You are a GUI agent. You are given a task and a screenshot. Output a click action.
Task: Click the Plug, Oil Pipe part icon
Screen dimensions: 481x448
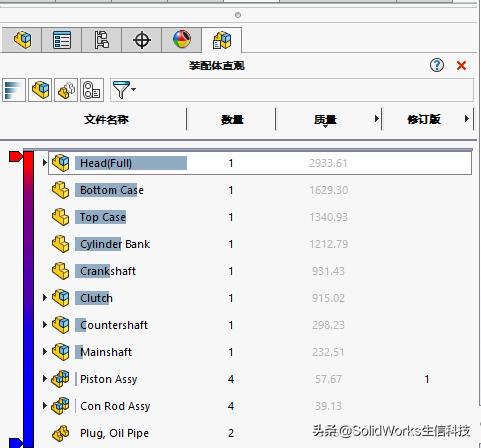click(61, 433)
